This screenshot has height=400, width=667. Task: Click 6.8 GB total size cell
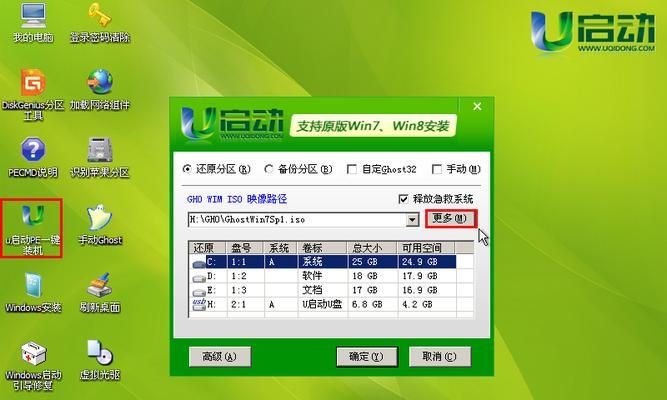(x=367, y=304)
